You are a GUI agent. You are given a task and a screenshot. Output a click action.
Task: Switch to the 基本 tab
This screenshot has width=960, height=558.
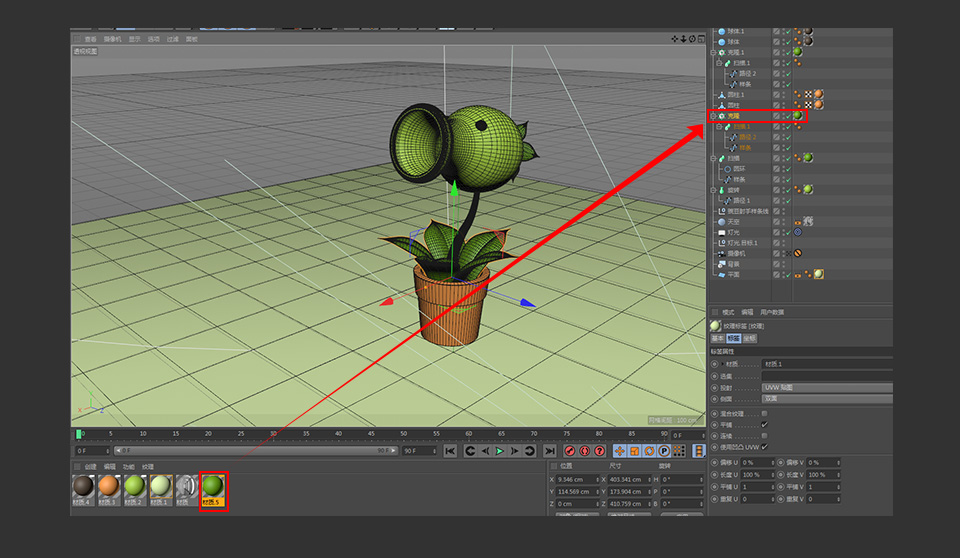pos(718,338)
